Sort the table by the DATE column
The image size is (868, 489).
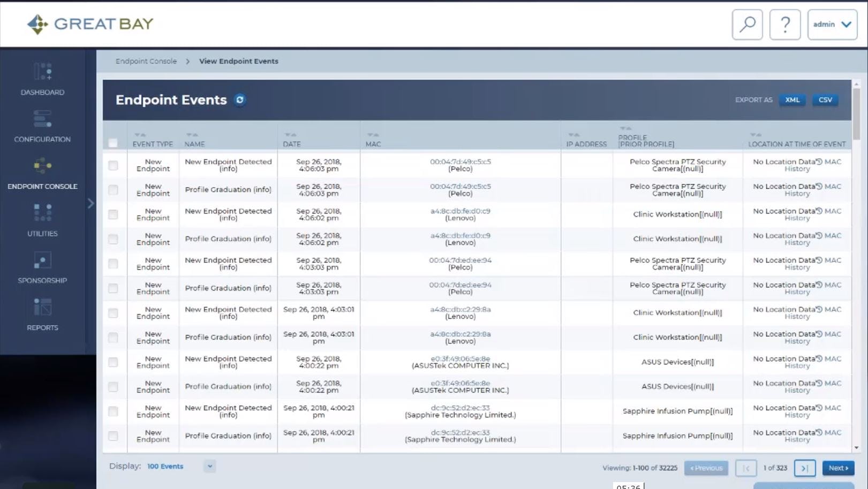(291, 135)
